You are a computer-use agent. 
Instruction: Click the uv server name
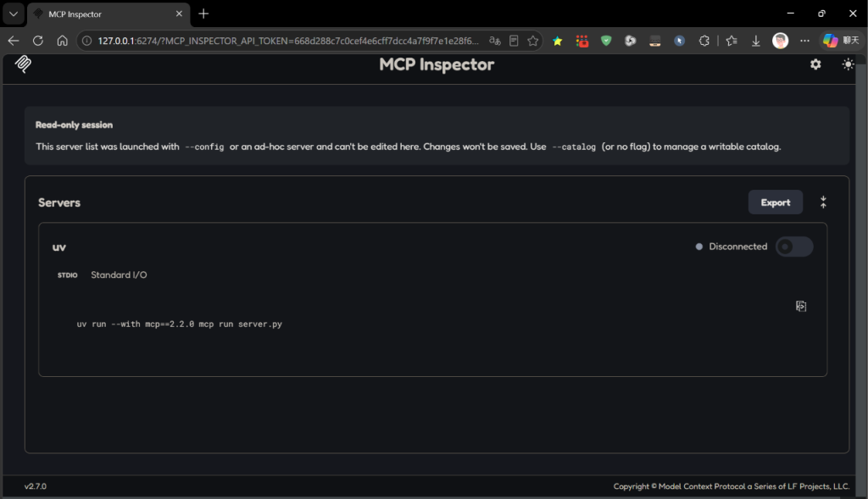click(59, 247)
